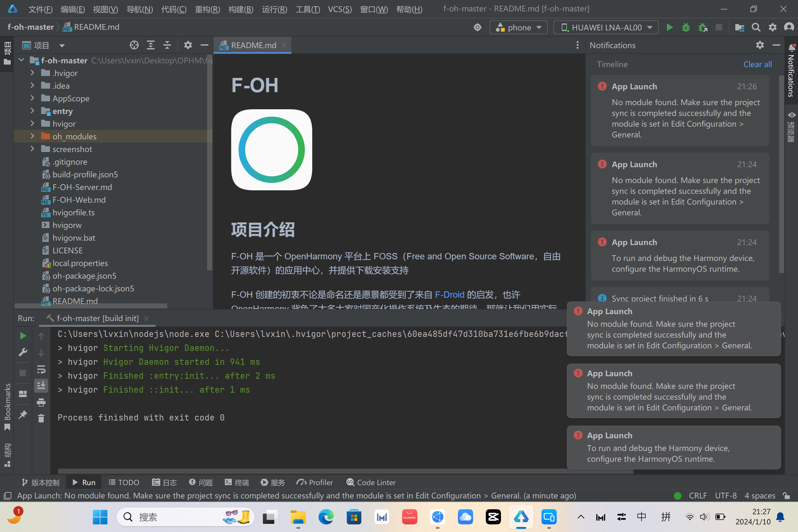The image size is (798, 532).
Task: Rerun build with green play in Run panel
Action: pyautogui.click(x=23, y=336)
